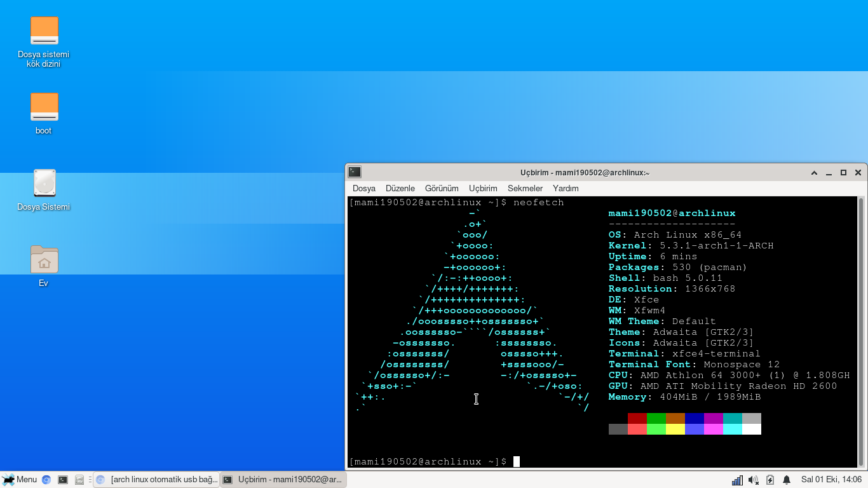Open the Xfce Menu in the panel
This screenshot has height=488, width=868.
tap(20, 480)
